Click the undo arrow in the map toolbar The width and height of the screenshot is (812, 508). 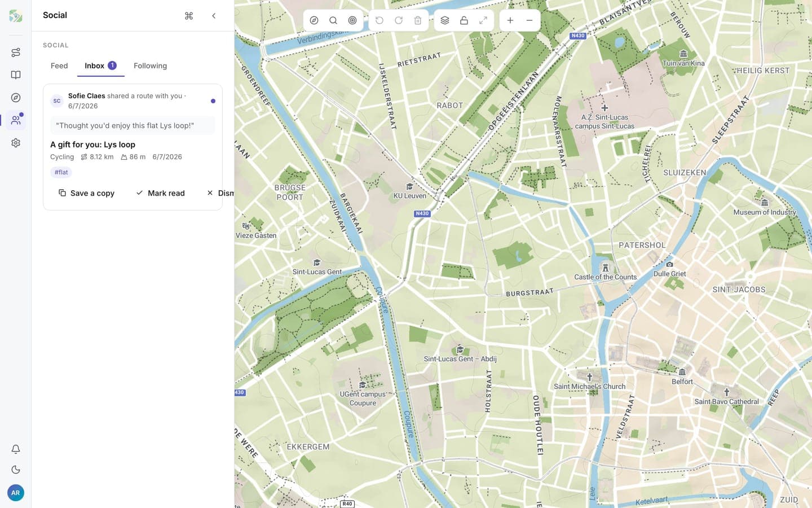click(379, 20)
